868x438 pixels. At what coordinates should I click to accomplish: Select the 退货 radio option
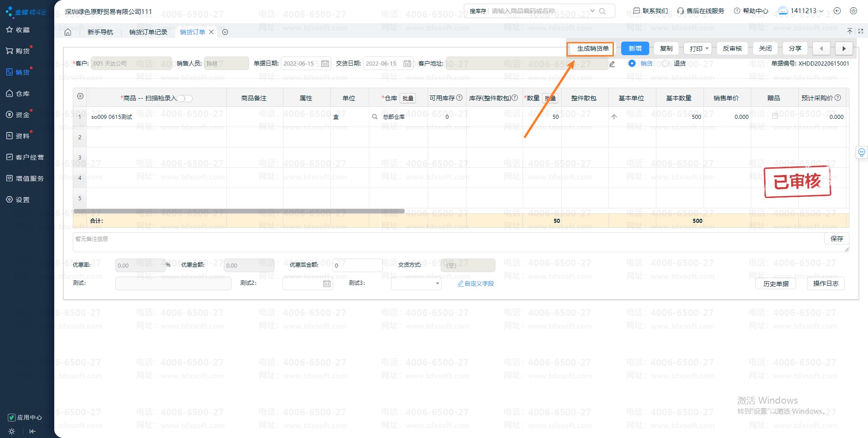(x=665, y=64)
